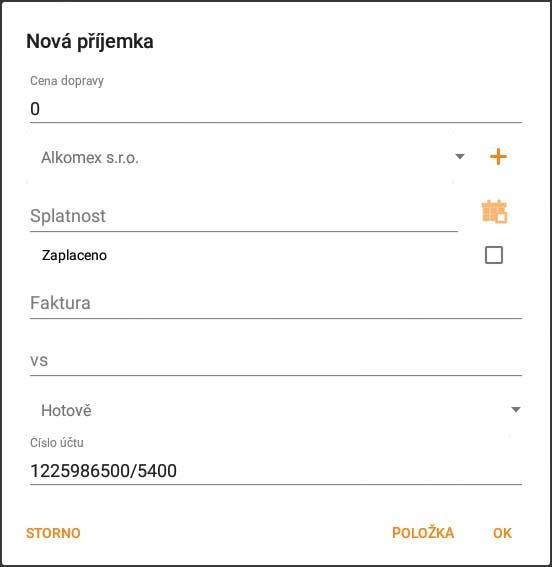The height and width of the screenshot is (567, 552).
Task: Place cursor after 0 in transport price
Action: click(41, 109)
